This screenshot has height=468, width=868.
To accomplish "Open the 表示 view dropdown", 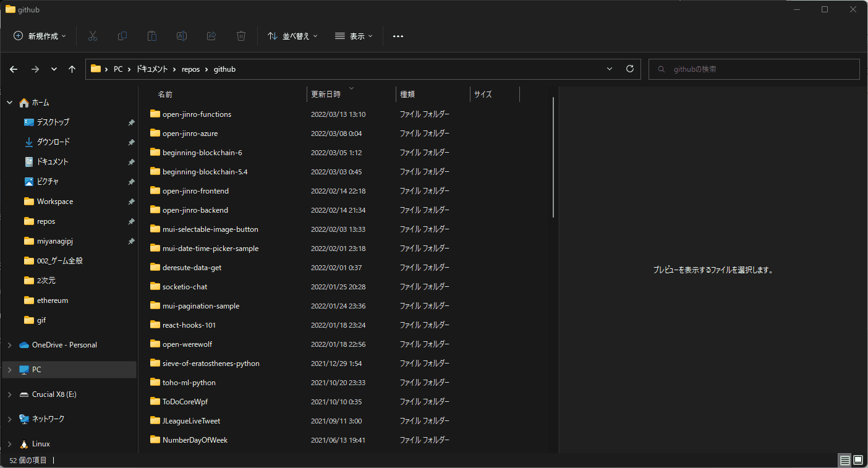I will point(354,36).
